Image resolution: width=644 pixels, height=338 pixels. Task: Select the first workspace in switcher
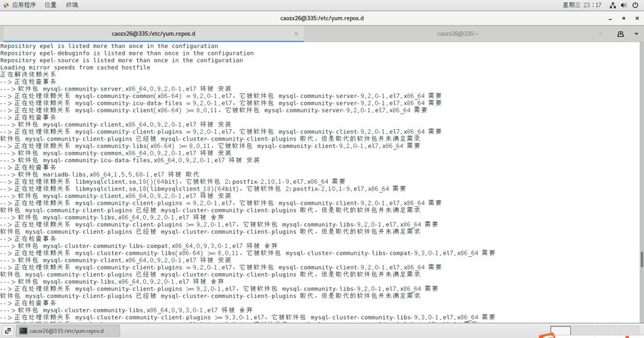(561, 331)
